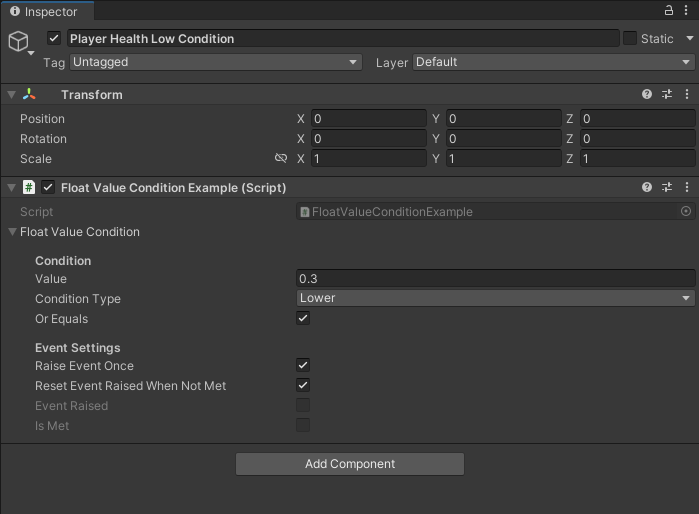Uncheck the Or Equals checkbox
The height and width of the screenshot is (514, 699).
point(303,318)
